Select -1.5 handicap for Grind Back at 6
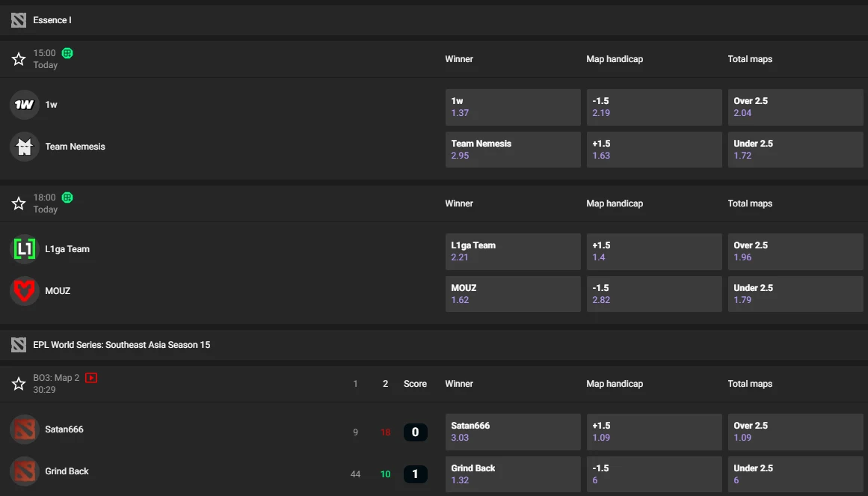The height and width of the screenshot is (496, 868). 654,474
